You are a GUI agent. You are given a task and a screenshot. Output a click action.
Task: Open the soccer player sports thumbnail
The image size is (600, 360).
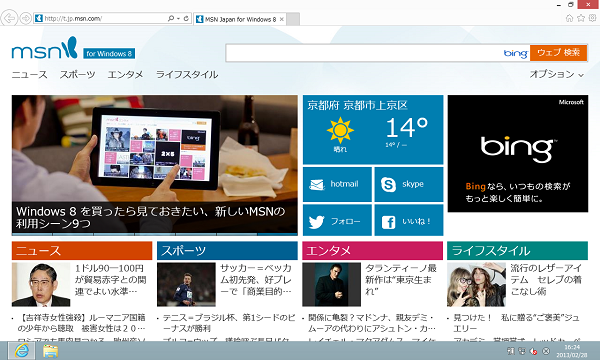[186, 284]
